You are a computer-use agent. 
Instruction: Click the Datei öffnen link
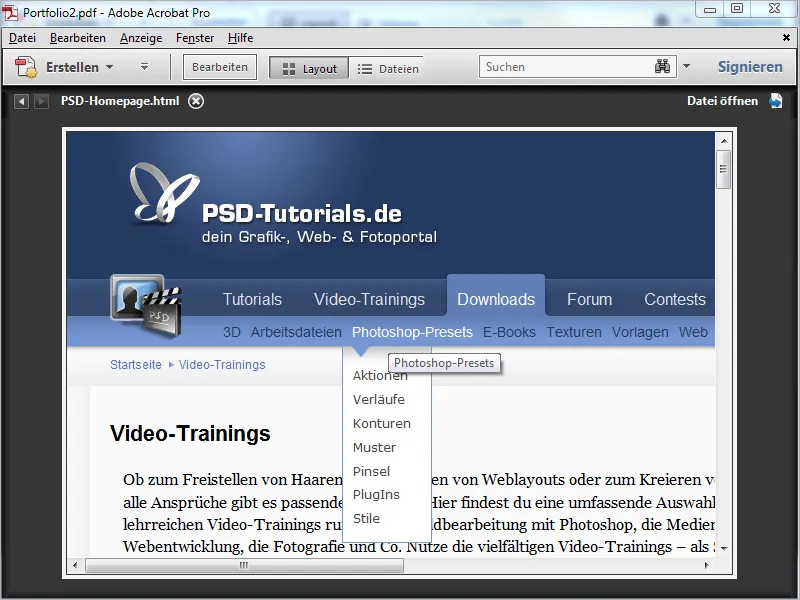point(722,101)
